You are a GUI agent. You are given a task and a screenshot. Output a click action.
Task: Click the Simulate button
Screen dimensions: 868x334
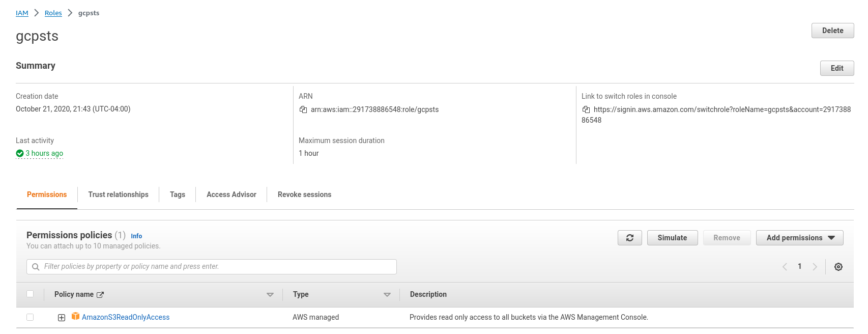coord(672,238)
